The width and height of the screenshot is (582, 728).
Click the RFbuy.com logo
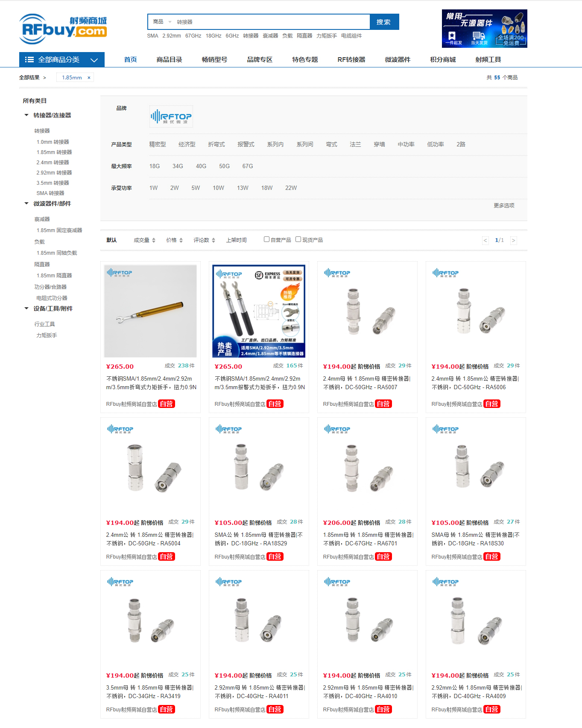(x=63, y=29)
